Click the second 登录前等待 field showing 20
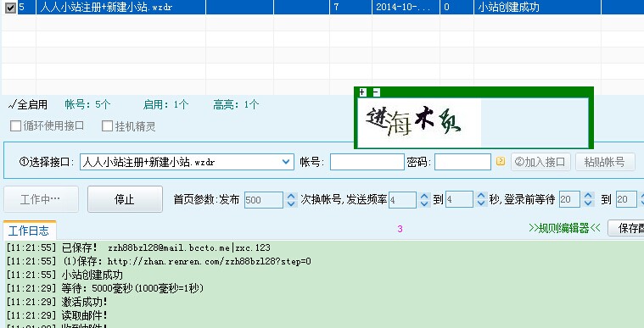Viewport: 644px width, 328px height. pos(626,200)
